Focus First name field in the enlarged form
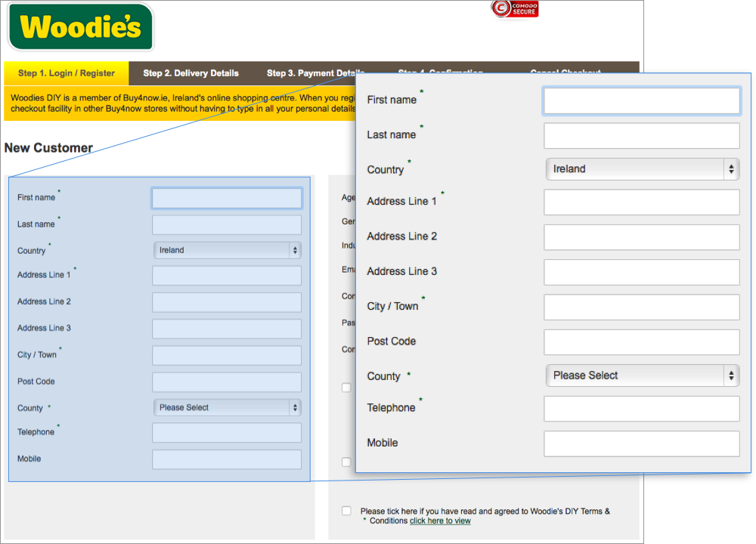The height and width of the screenshot is (544, 756). point(641,100)
